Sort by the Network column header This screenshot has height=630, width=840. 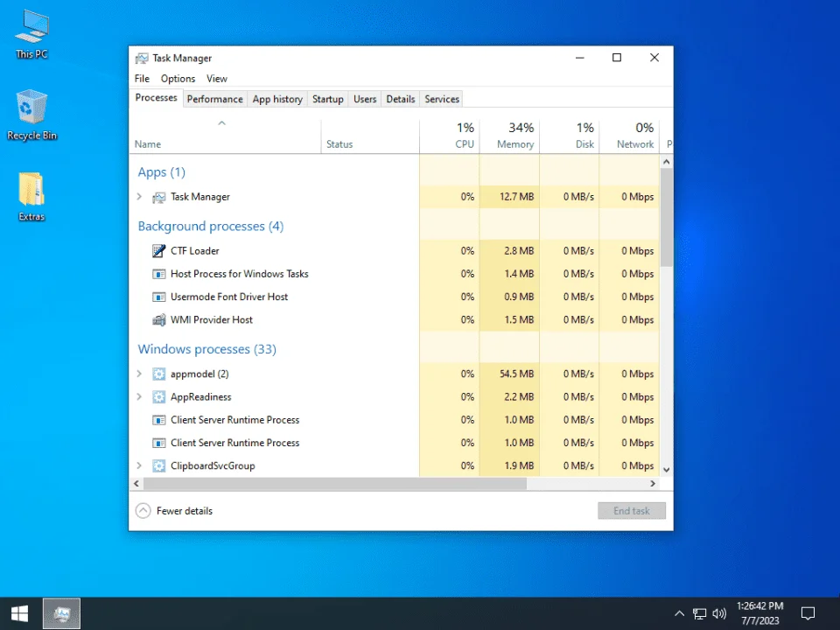629,136
